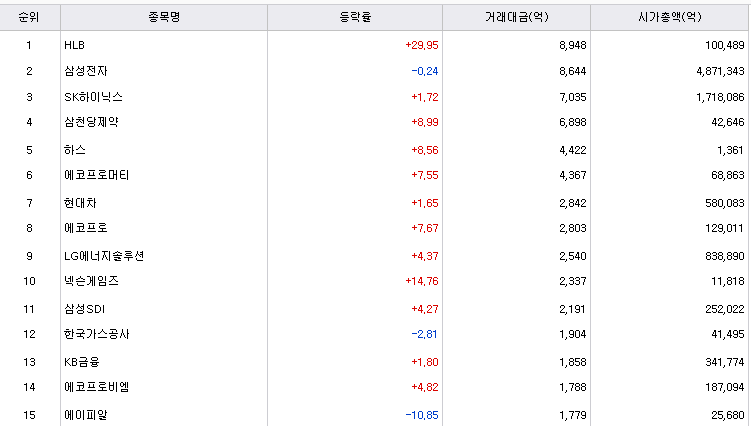
Task: Click 한국가스공사 trading value 1,904
Action: click(573, 334)
